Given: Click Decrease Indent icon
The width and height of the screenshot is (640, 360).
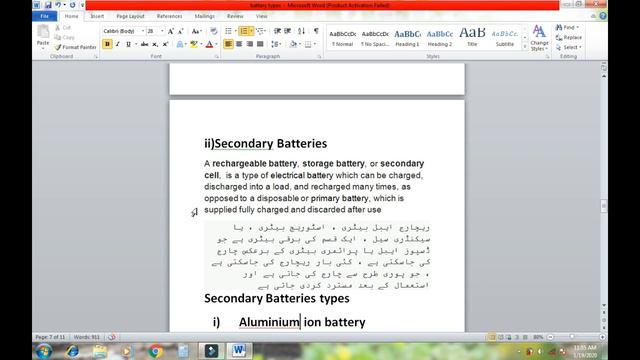Looking at the screenshot, I should point(277,31).
